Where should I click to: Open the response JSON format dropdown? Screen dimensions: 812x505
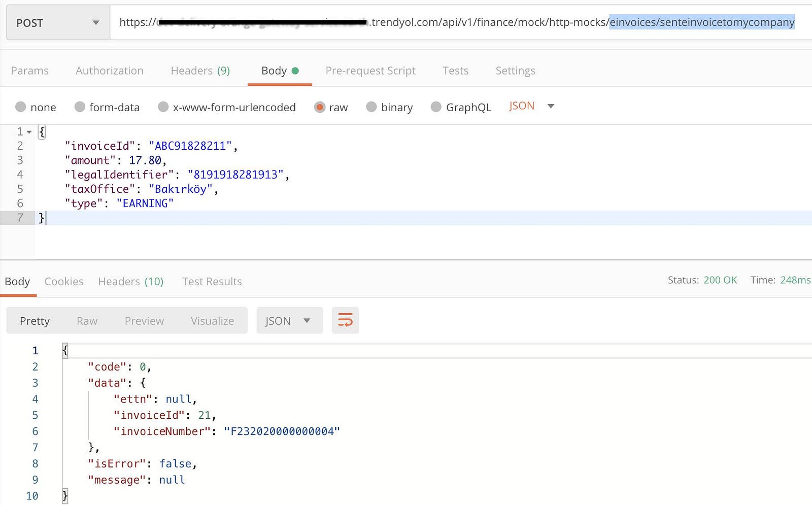[x=289, y=320]
